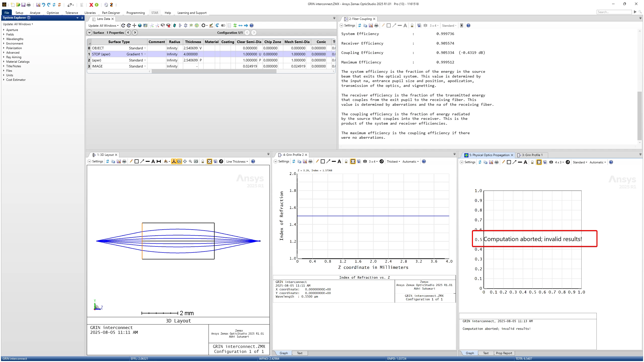Open the Line Thickness dropdown in 3D Layout
This screenshot has width=644, height=362.
(237, 162)
